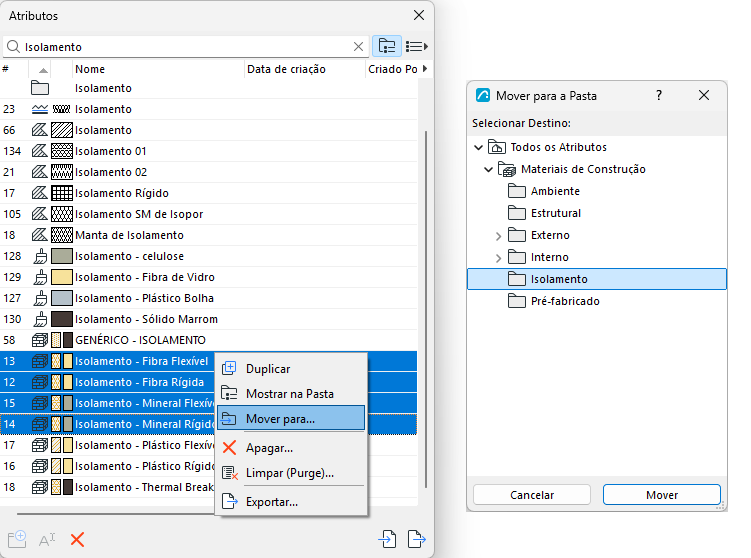Collapse the Materiais de Construção node
Screen dimensions: 751x558
488,169
